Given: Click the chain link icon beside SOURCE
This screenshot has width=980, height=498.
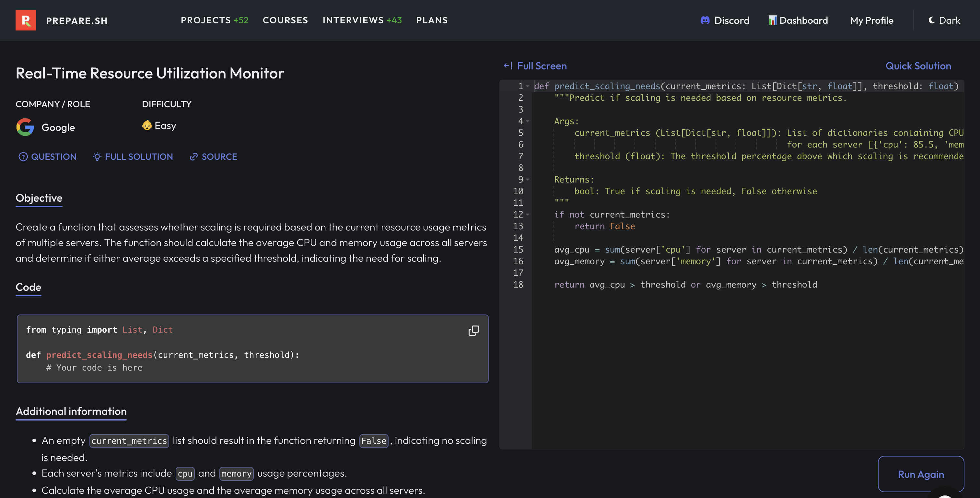Looking at the screenshot, I should 194,157.
